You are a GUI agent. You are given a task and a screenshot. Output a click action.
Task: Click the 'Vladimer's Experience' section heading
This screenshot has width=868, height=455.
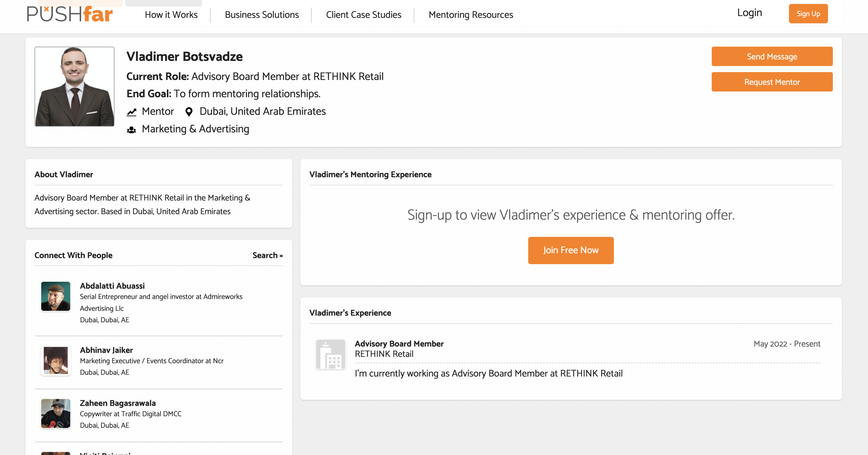(350, 313)
